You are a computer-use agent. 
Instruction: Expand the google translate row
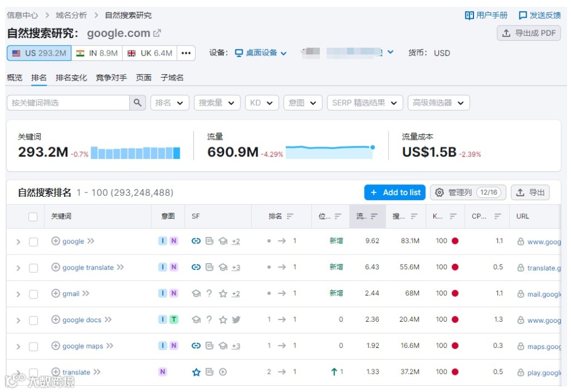pyautogui.click(x=18, y=268)
